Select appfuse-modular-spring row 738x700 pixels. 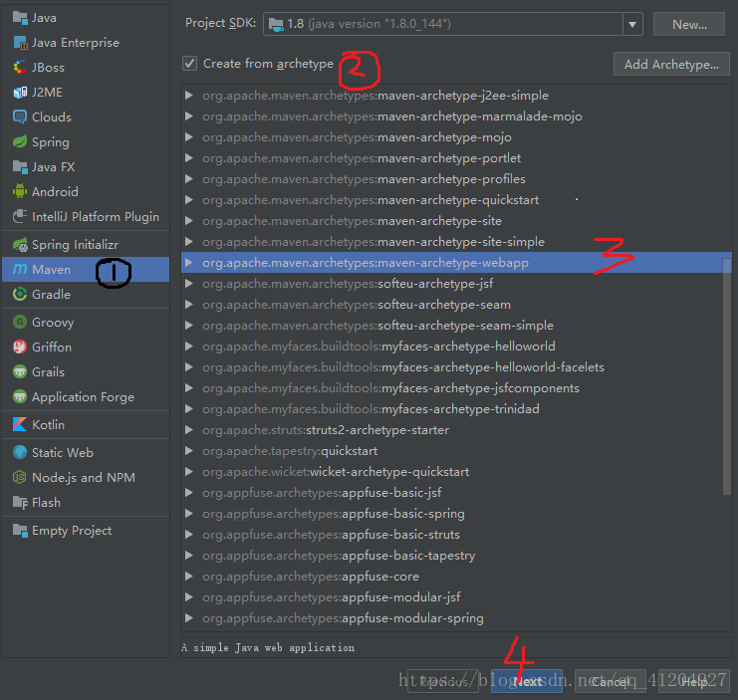click(x=455, y=618)
